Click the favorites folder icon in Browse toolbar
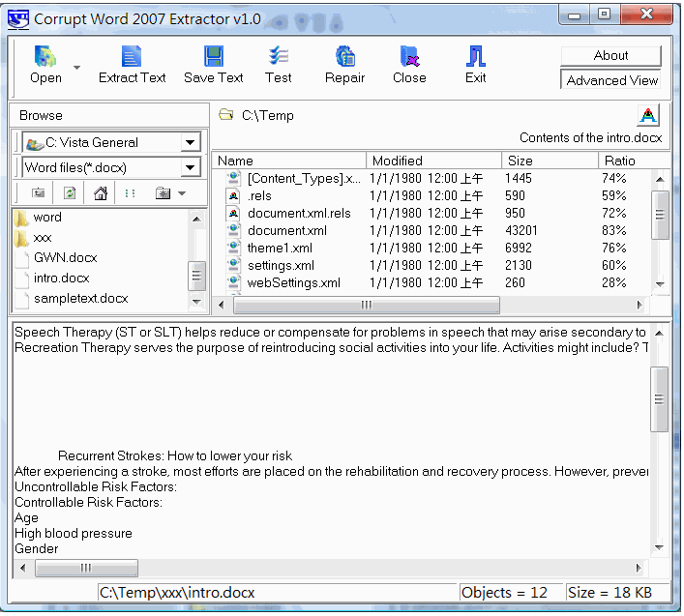Viewport: 684px width, 616px height. point(163,193)
